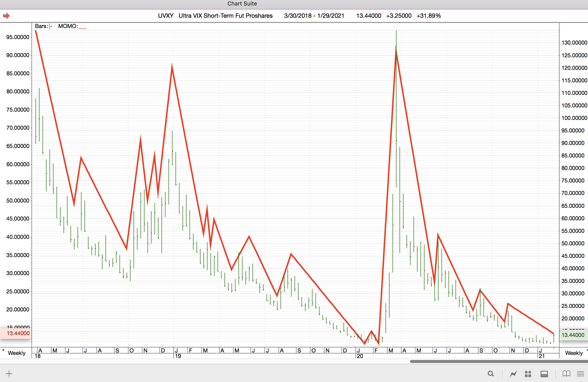Click the plus add icon in bottom bar
Viewport: 588px width, 382px height.
coord(9,374)
